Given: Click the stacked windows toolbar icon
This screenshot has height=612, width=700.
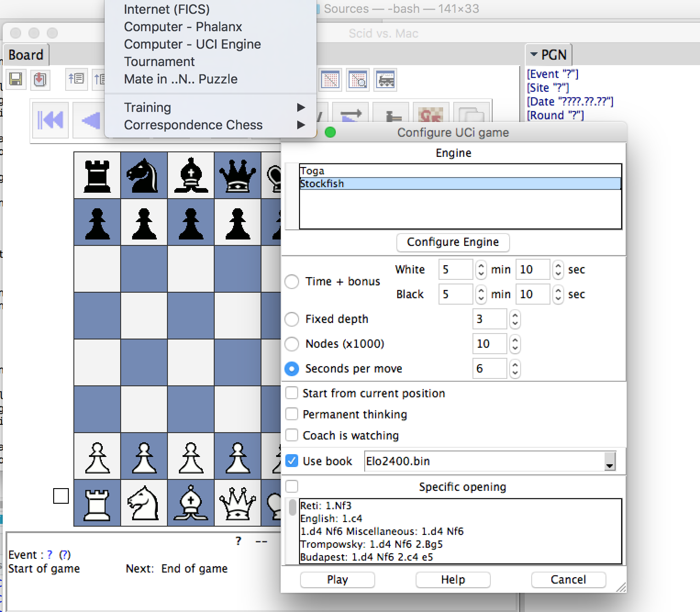Looking at the screenshot, I should (x=471, y=113).
